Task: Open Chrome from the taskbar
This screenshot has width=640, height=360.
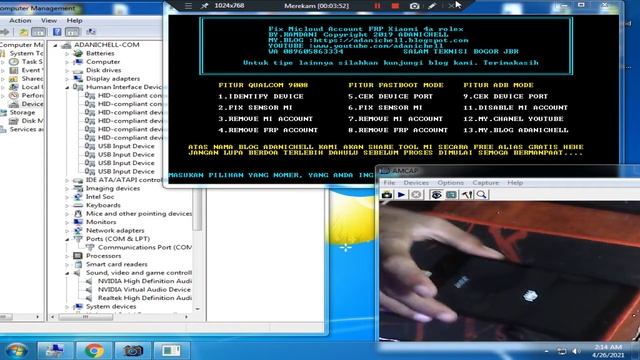Action: 94,351
